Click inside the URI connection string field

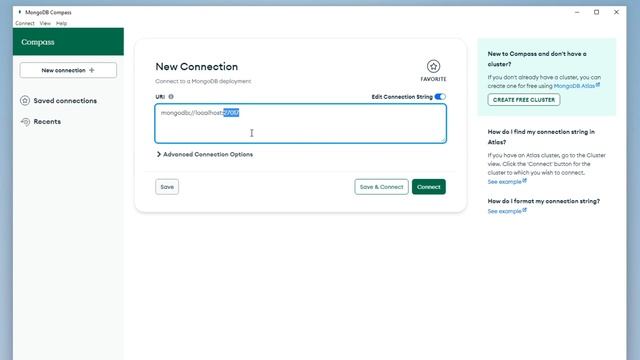click(x=300, y=123)
